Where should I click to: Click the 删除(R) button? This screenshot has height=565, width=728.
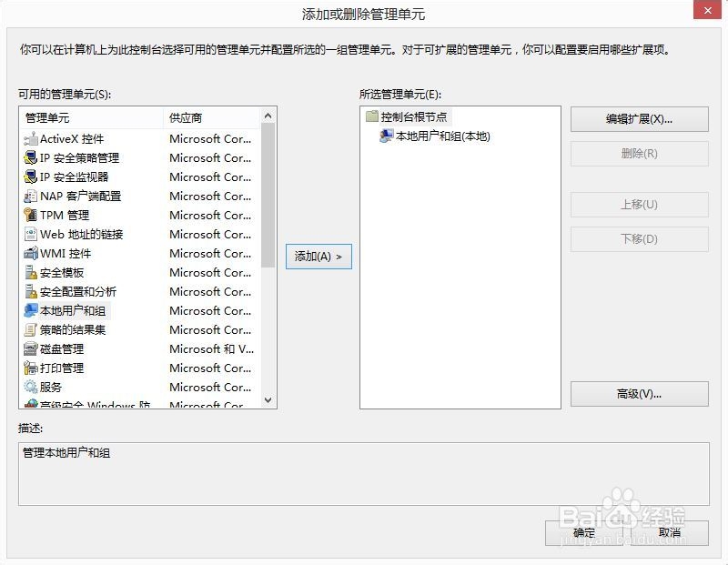pos(640,154)
